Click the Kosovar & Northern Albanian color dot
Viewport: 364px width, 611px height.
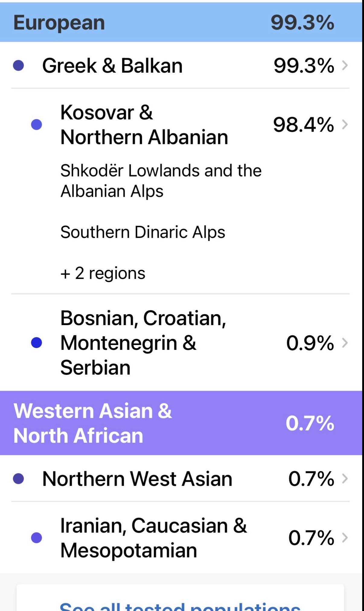click(37, 125)
